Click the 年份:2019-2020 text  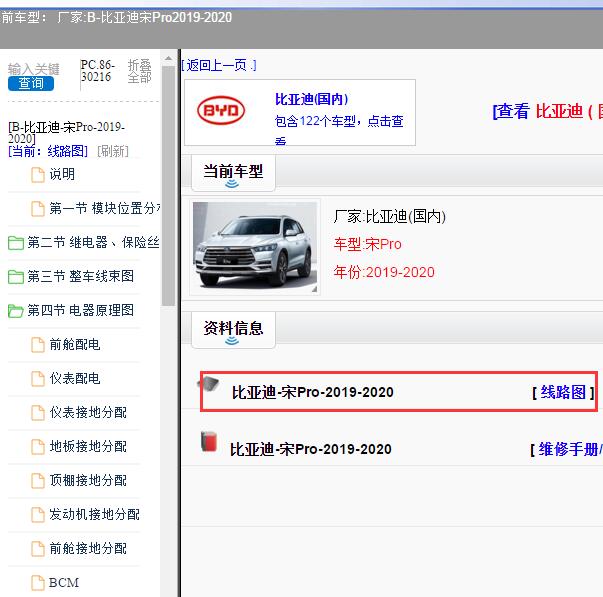point(384,272)
